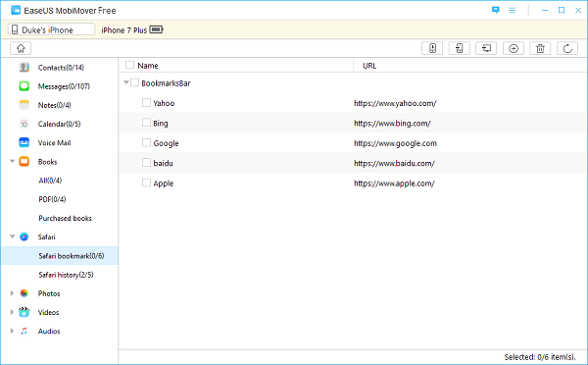Viewport: 588px width, 365px height.
Task: Click the Google bookmark name
Action: pos(166,143)
